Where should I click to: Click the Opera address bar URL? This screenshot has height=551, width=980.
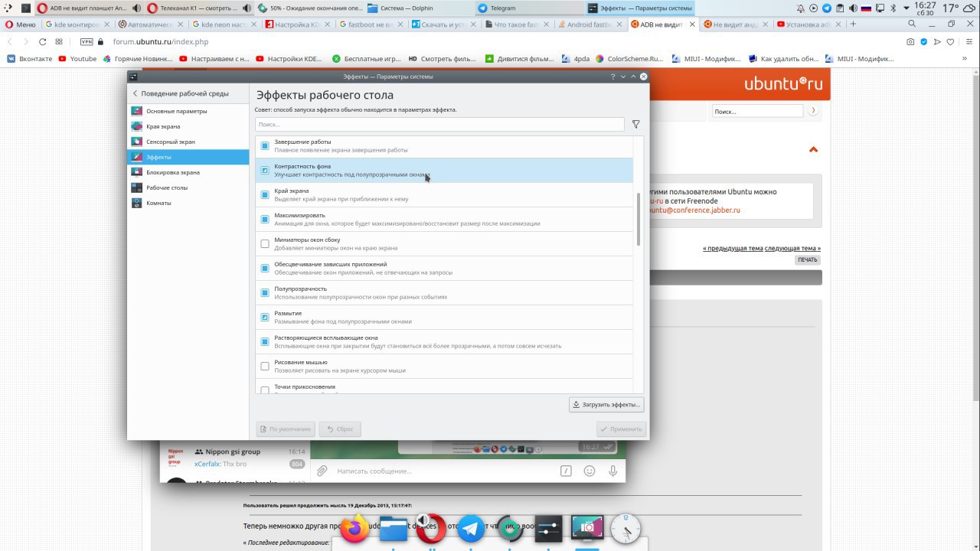click(161, 41)
